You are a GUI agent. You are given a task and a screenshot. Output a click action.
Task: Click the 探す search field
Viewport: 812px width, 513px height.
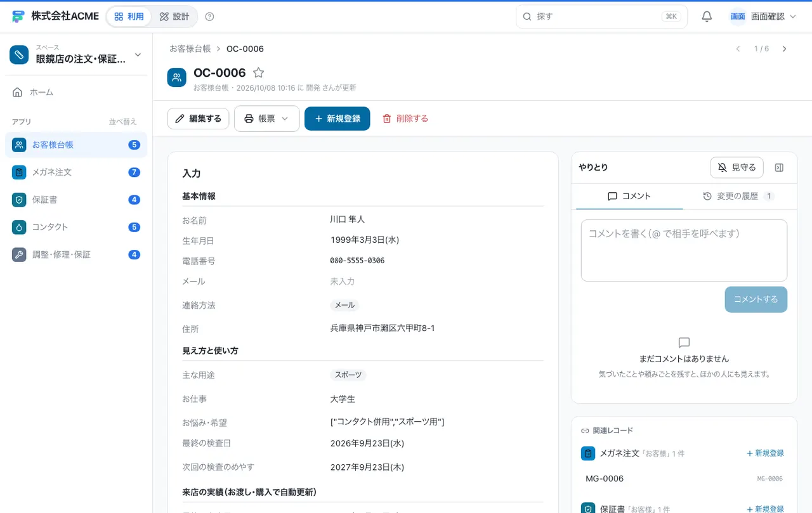coord(601,16)
